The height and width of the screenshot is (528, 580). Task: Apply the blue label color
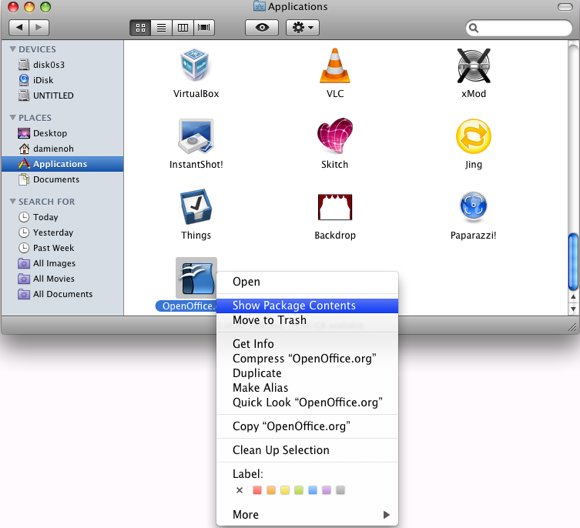coord(313,490)
